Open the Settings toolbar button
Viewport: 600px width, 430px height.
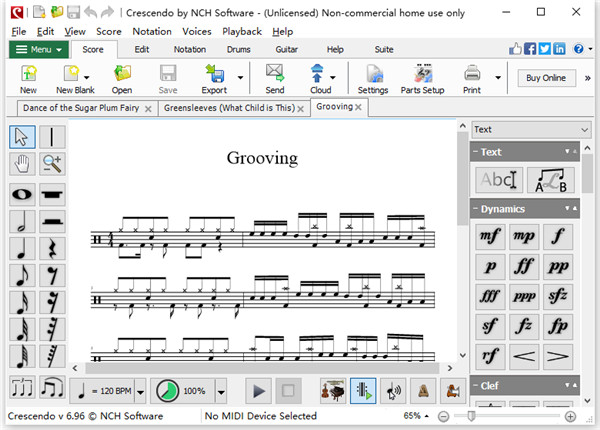point(373,79)
